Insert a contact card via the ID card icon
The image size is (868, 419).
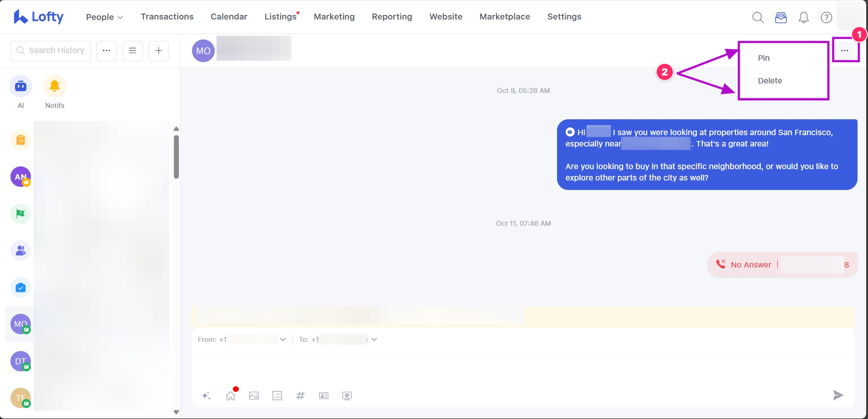324,396
